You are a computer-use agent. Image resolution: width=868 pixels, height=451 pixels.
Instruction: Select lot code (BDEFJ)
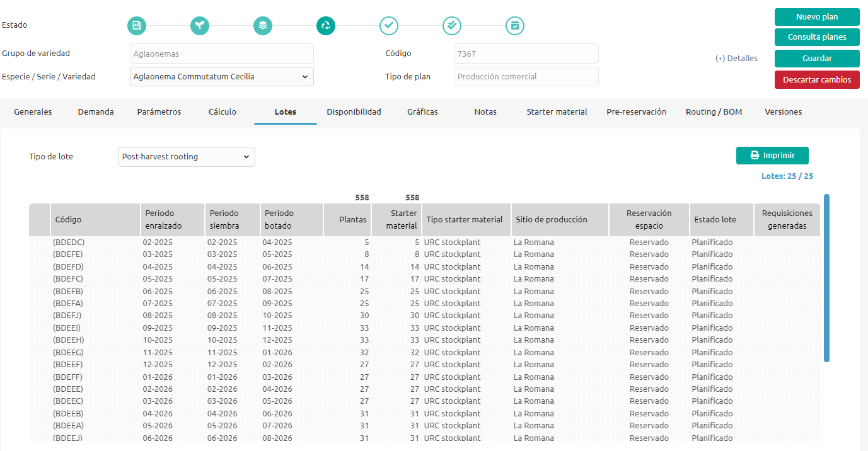click(x=67, y=316)
